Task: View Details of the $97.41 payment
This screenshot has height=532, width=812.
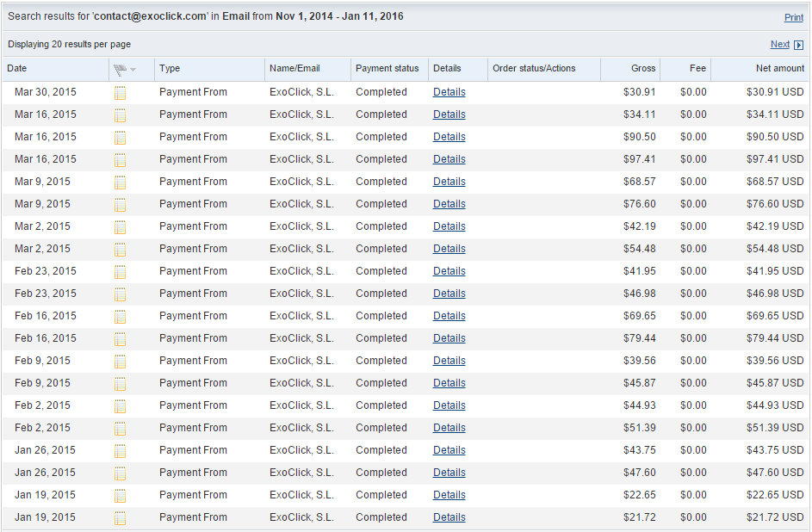Action: coord(449,159)
